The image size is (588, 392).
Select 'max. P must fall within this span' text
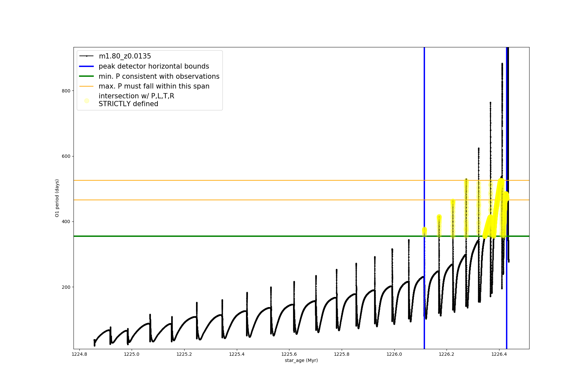click(154, 86)
